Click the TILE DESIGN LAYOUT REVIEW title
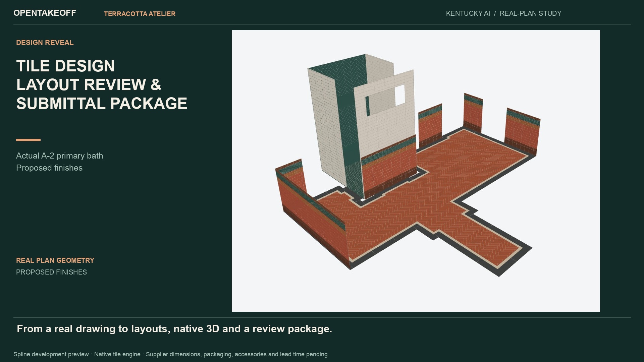The height and width of the screenshot is (362, 644). point(102,84)
